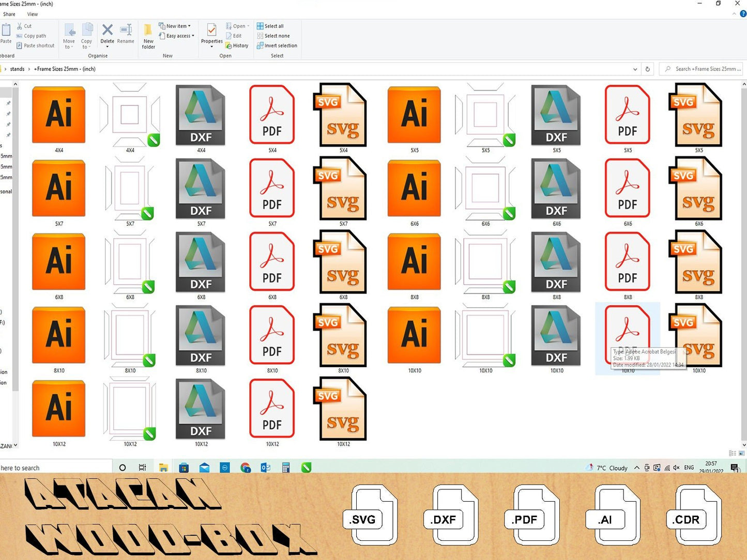747x560 pixels.
Task: Expand the address bar history dropdown
Action: pos(635,69)
